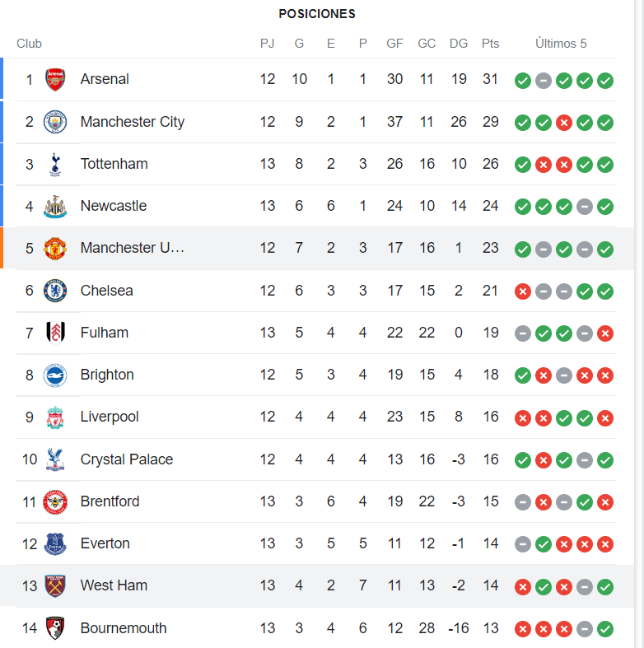This screenshot has height=648, width=644.
Task: Select the Chelsea crest icon
Action: (55, 291)
